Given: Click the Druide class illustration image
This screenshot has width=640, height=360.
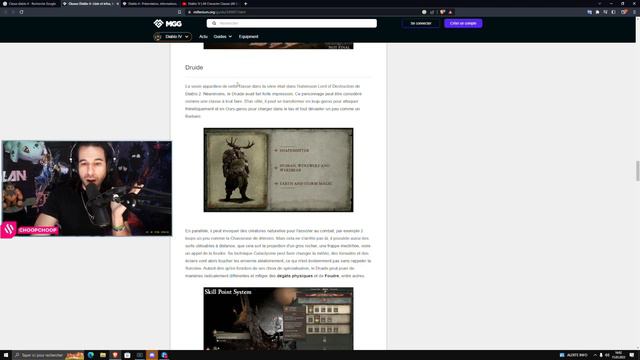Looking at the screenshot, I should [x=278, y=170].
